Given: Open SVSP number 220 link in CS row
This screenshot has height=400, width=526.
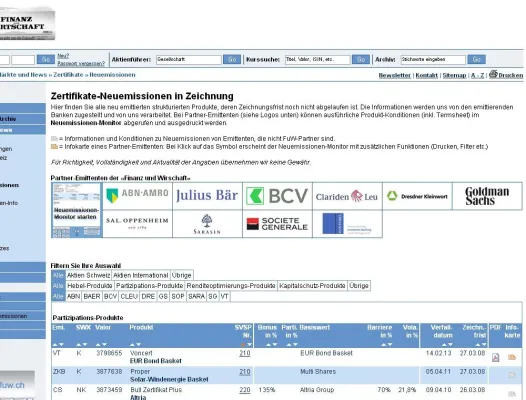Looking at the screenshot, I should pyautogui.click(x=245, y=390).
